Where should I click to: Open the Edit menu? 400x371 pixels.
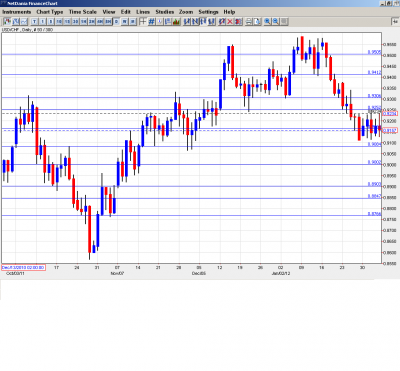pyautogui.click(x=126, y=12)
